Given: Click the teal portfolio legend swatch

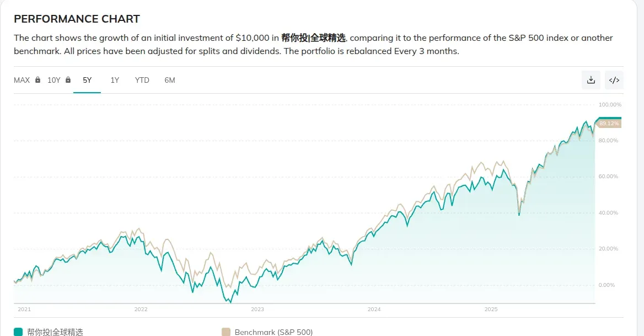Looking at the screenshot, I should [x=18, y=332].
